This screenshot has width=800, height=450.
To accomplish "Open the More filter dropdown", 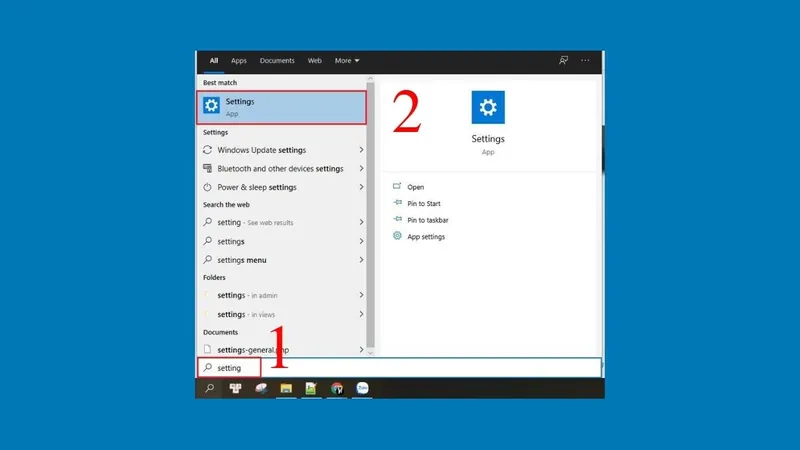I will (347, 61).
